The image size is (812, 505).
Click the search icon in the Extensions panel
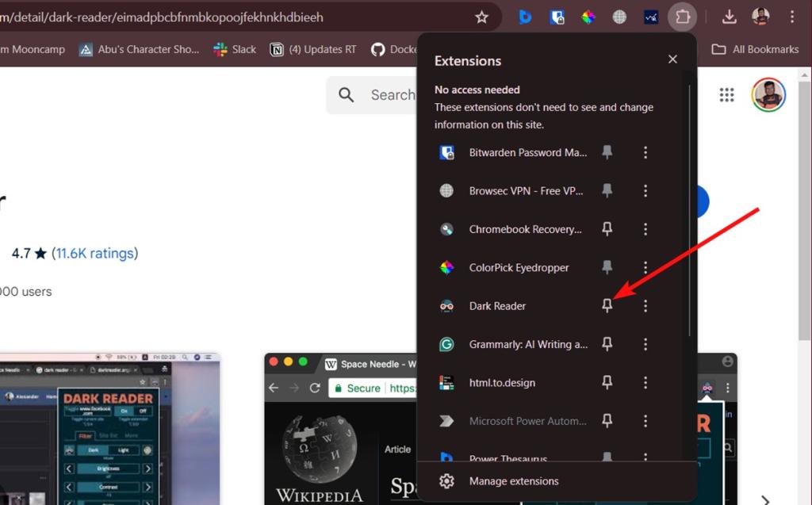point(347,94)
